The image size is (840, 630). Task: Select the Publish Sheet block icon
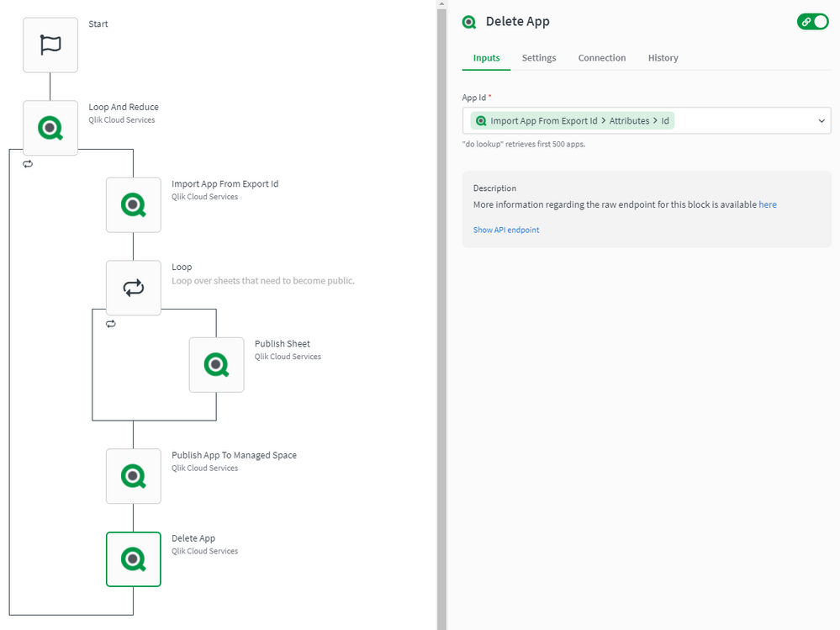click(x=216, y=364)
